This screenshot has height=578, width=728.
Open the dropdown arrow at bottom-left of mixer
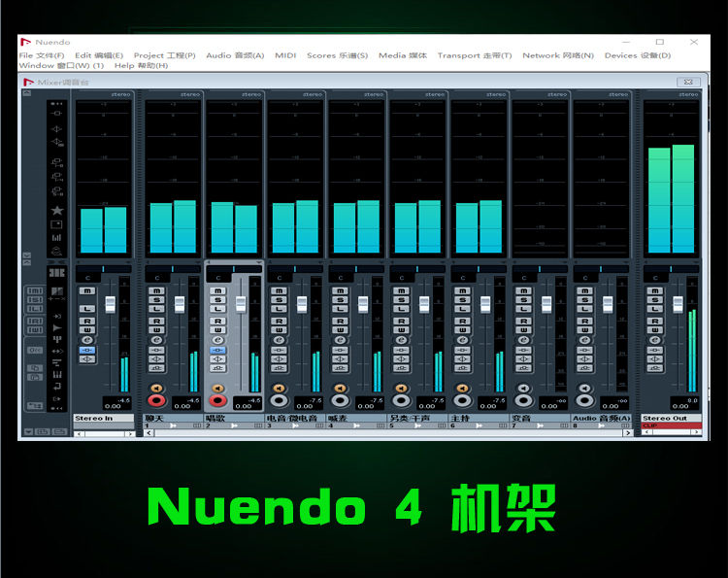point(28,431)
